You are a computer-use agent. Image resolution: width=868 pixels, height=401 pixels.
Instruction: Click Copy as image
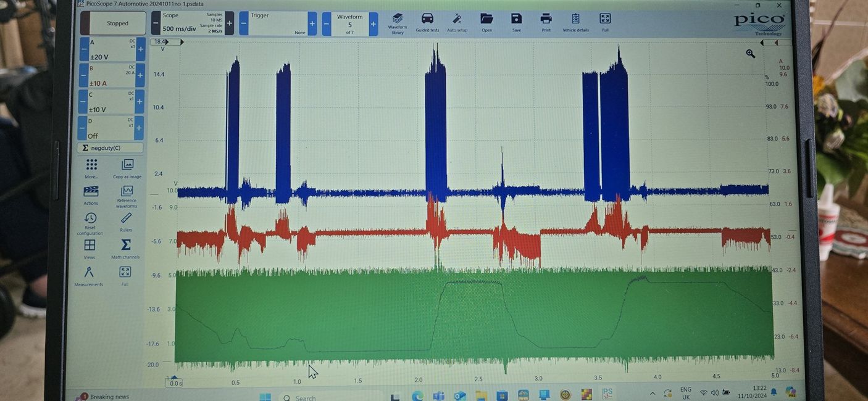point(127,168)
